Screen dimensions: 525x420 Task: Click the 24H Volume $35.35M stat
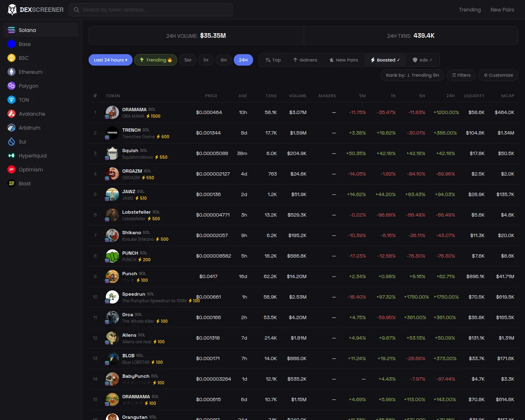196,36
